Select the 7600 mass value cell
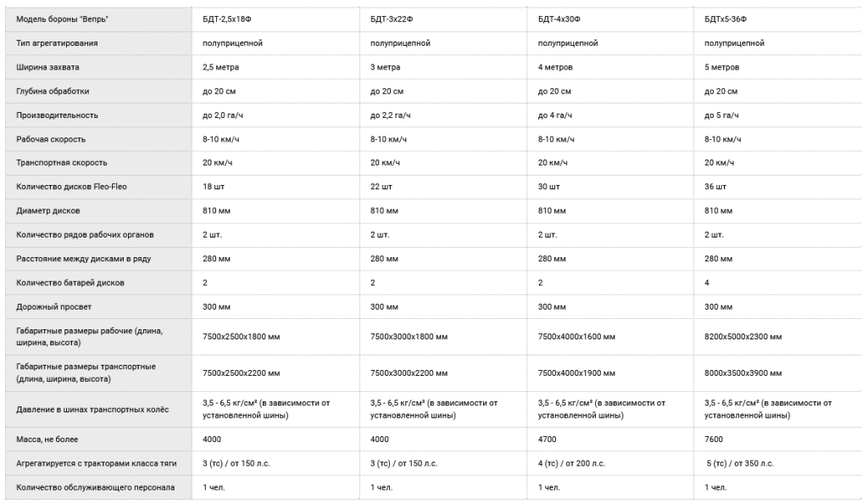This screenshot has height=504, width=868. coord(714,440)
